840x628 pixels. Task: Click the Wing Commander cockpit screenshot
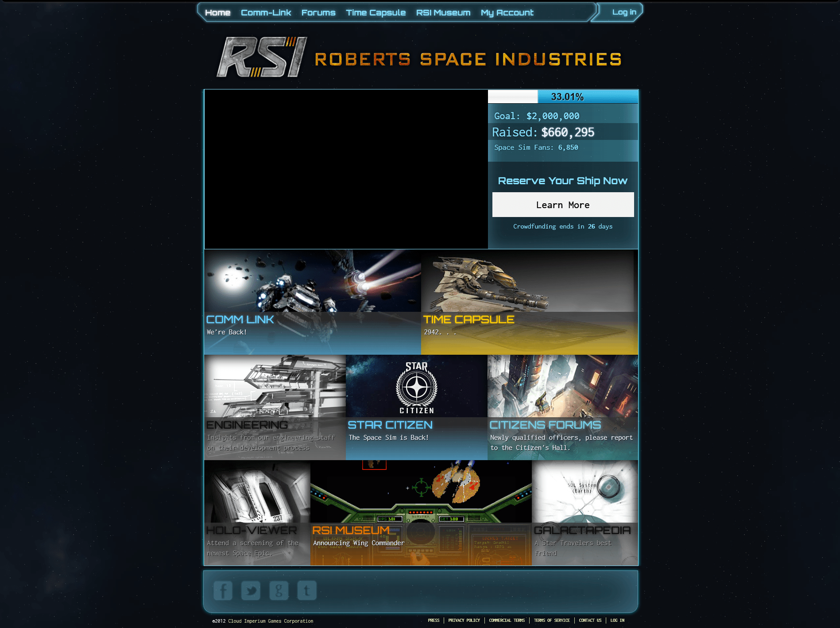[x=421, y=492]
